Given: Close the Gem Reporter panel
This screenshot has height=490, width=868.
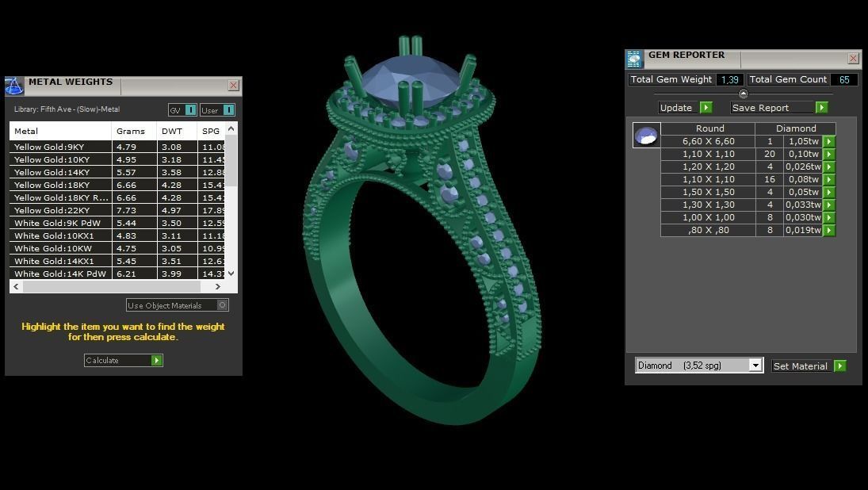Looking at the screenshot, I should tap(853, 58).
